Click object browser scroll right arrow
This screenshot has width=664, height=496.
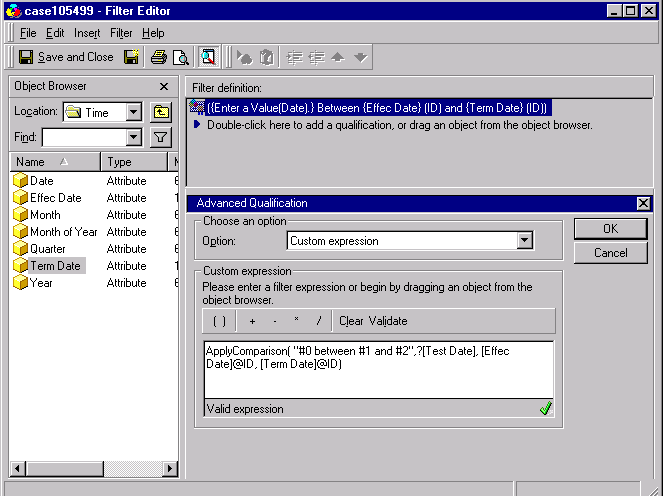170,468
